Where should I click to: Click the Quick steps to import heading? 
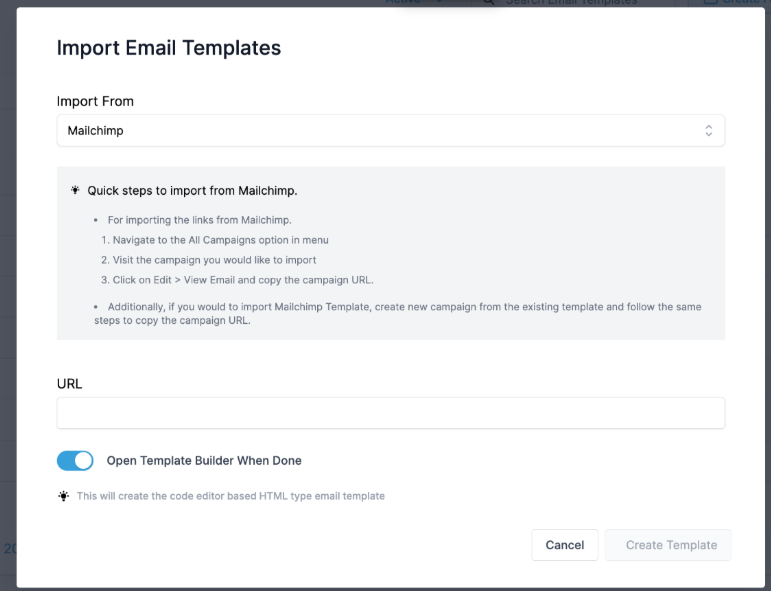click(x=192, y=190)
